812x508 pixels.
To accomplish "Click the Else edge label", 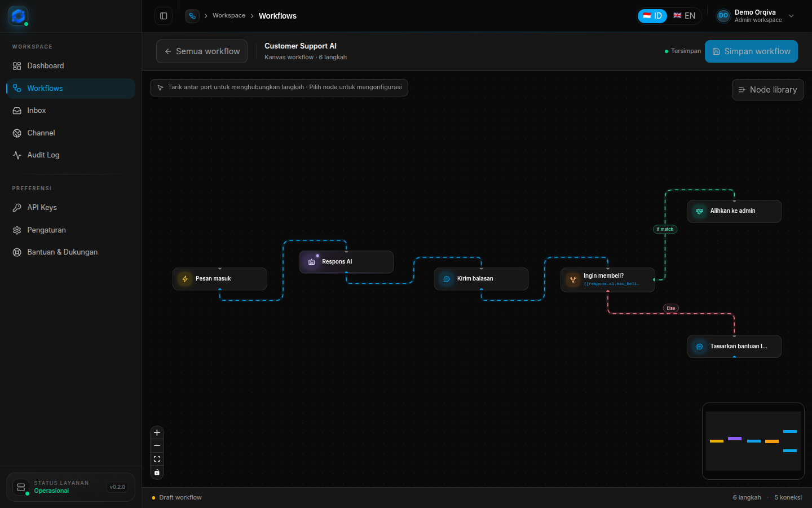I will (671, 308).
